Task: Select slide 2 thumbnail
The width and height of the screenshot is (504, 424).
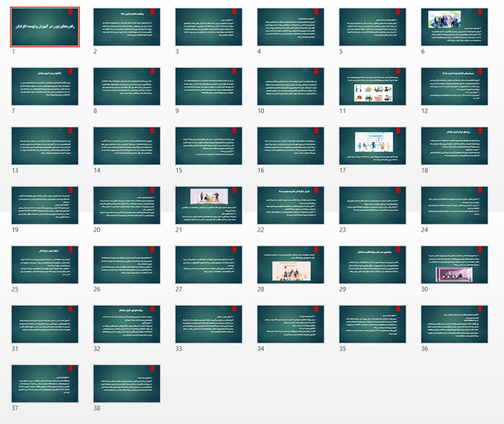Action: [127, 27]
